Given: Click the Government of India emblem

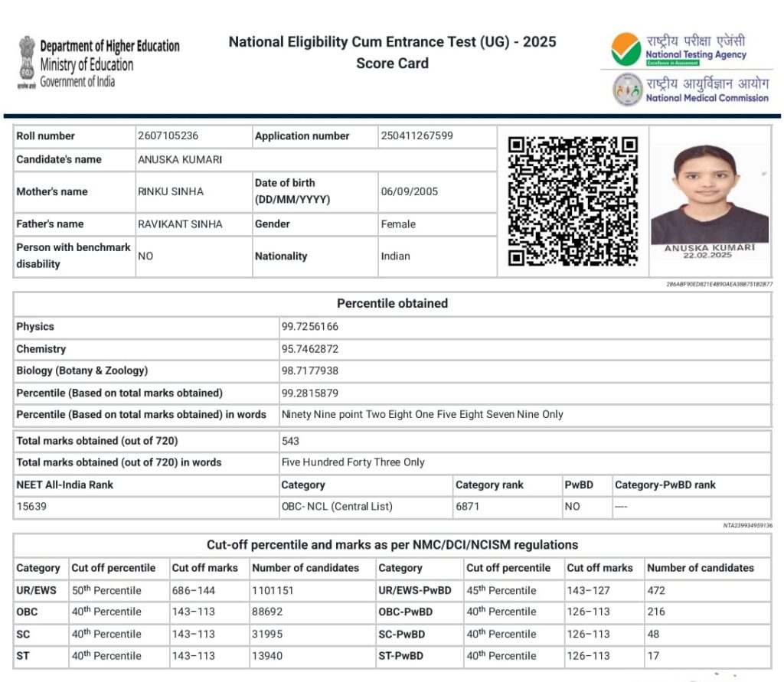Looking at the screenshot, I should (27, 62).
